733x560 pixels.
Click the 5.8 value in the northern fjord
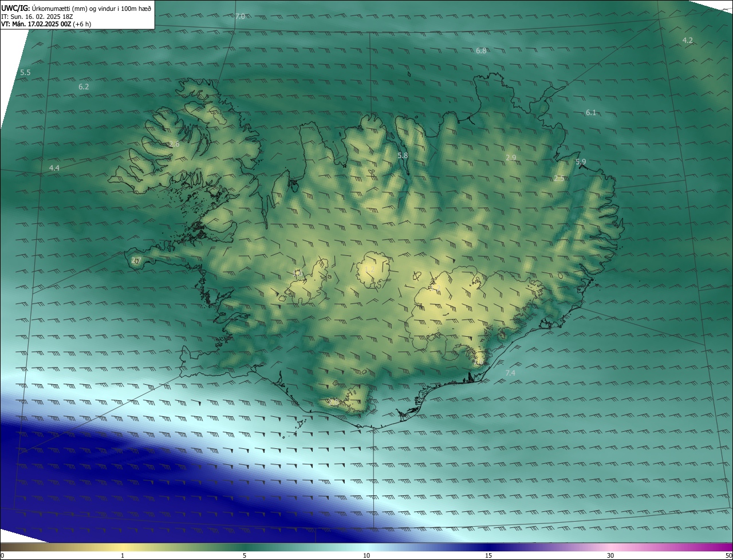point(403,155)
